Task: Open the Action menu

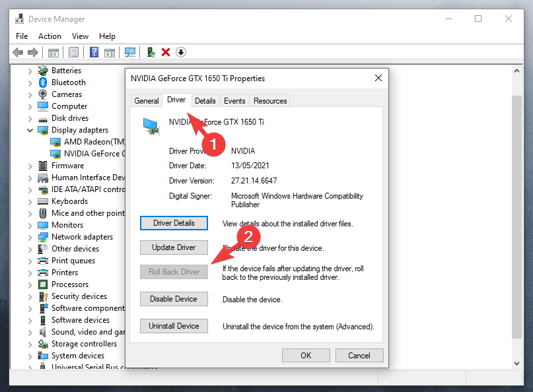Action: [x=50, y=36]
